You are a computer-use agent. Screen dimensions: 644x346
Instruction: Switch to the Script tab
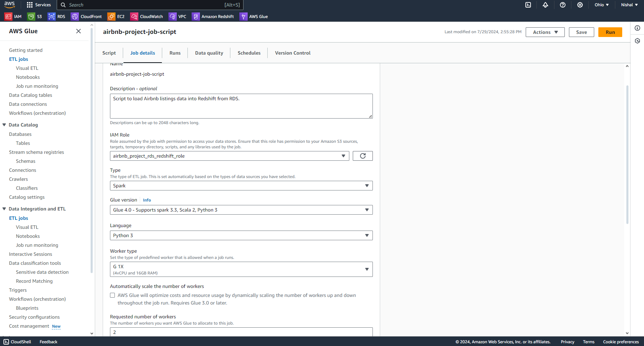[109, 53]
